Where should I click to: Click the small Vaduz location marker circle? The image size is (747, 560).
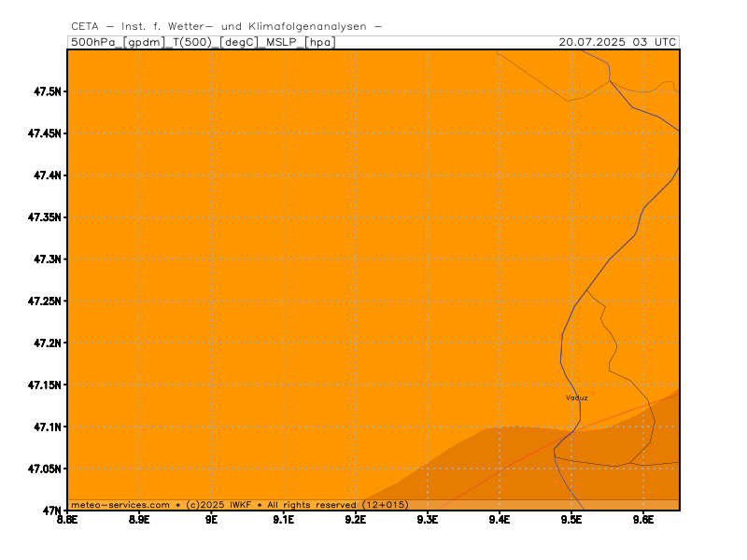(x=593, y=393)
